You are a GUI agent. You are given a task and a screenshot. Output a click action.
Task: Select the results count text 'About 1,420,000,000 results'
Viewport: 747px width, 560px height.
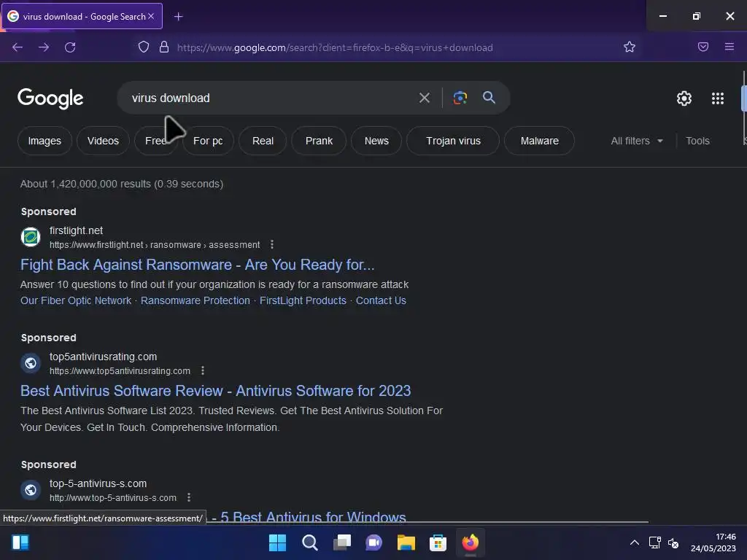pos(85,184)
